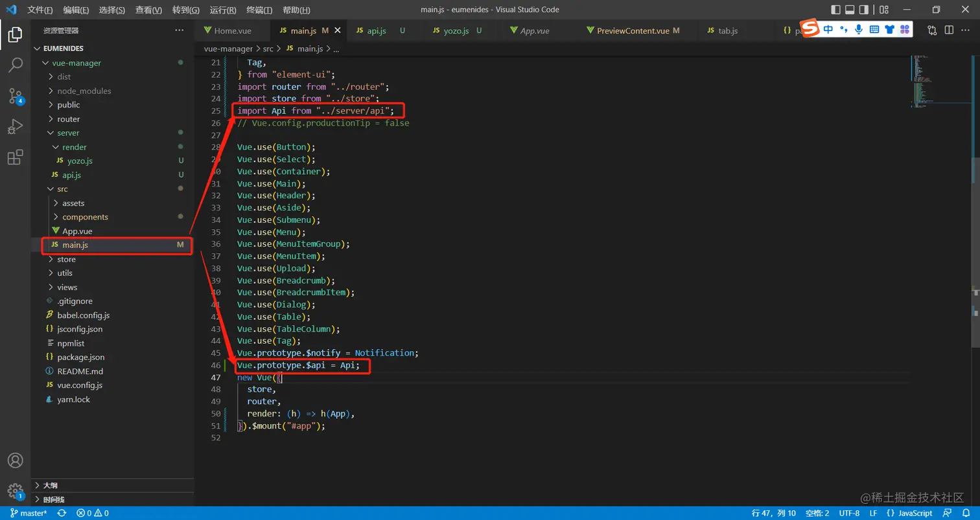The width and height of the screenshot is (980, 520).
Task: Click the notifications bell in status bar
Action: tap(968, 513)
